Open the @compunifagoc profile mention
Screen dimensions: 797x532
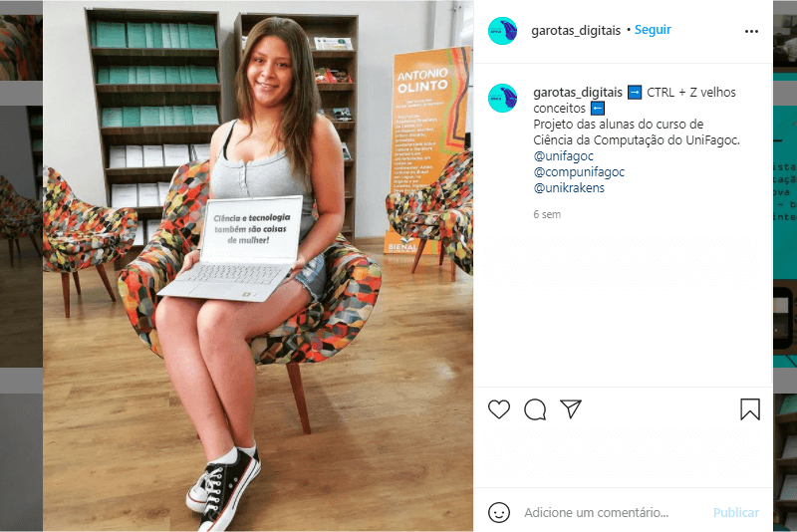click(579, 172)
